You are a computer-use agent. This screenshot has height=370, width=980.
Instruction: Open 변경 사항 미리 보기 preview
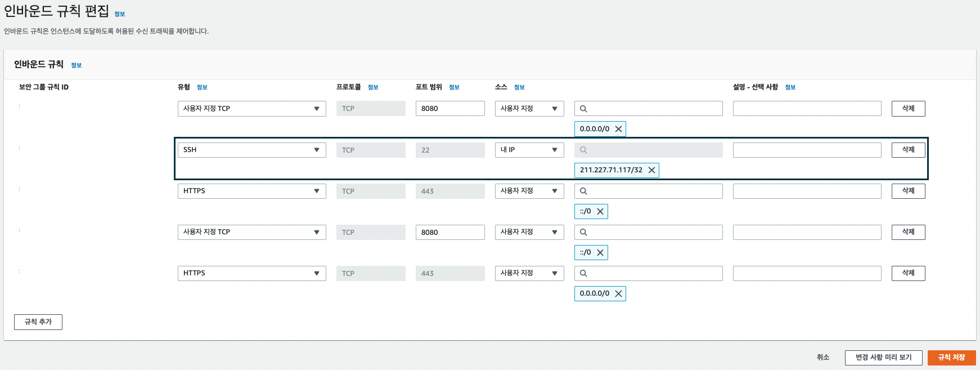883,358
